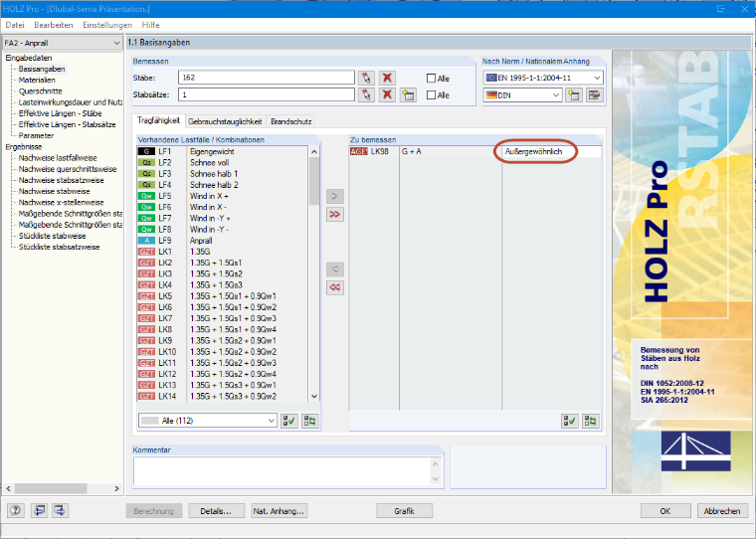756x539 pixels.
Task: Click the Details... button
Action: 216,511
